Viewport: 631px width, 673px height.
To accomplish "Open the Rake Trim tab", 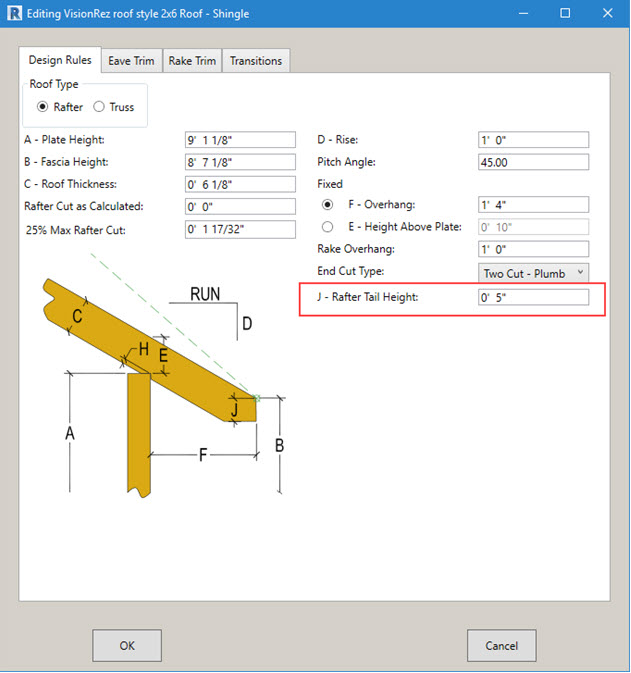I will pyautogui.click(x=192, y=61).
